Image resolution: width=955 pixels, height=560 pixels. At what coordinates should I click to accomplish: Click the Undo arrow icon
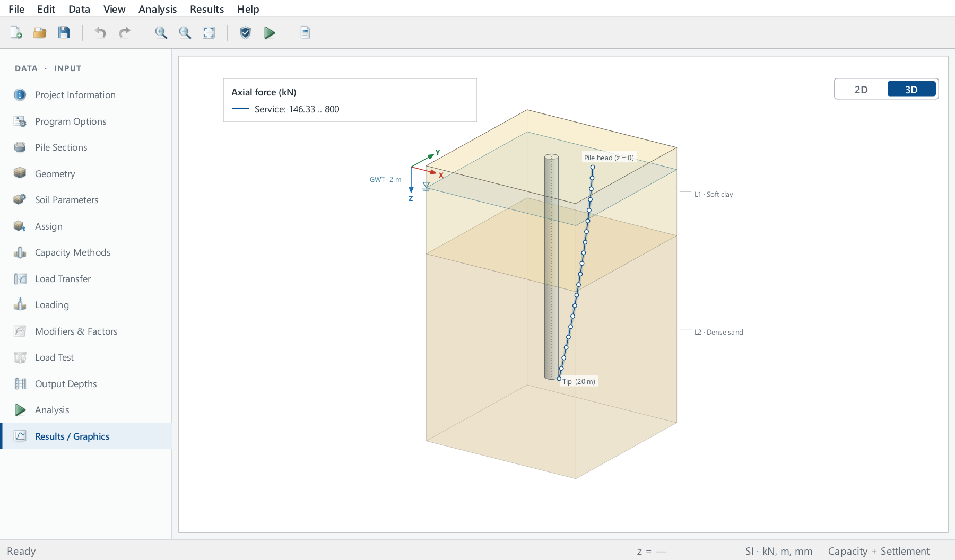click(100, 33)
